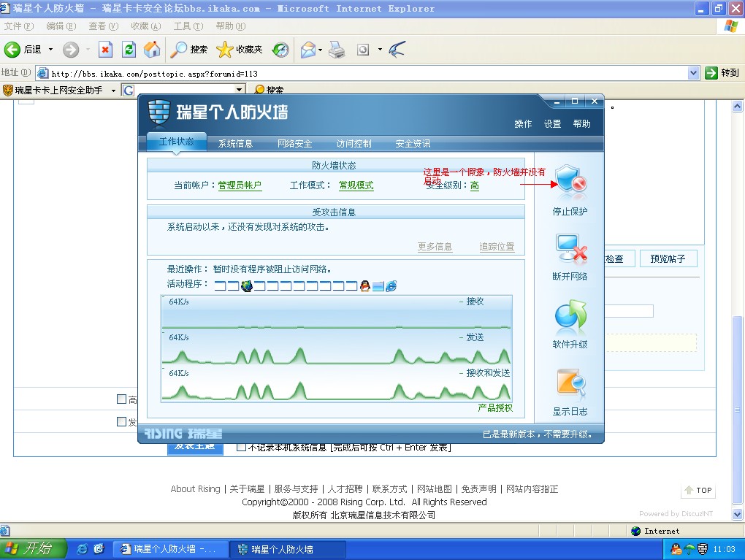
Task: Click the IE Stop toolbar icon
Action: 105,50
